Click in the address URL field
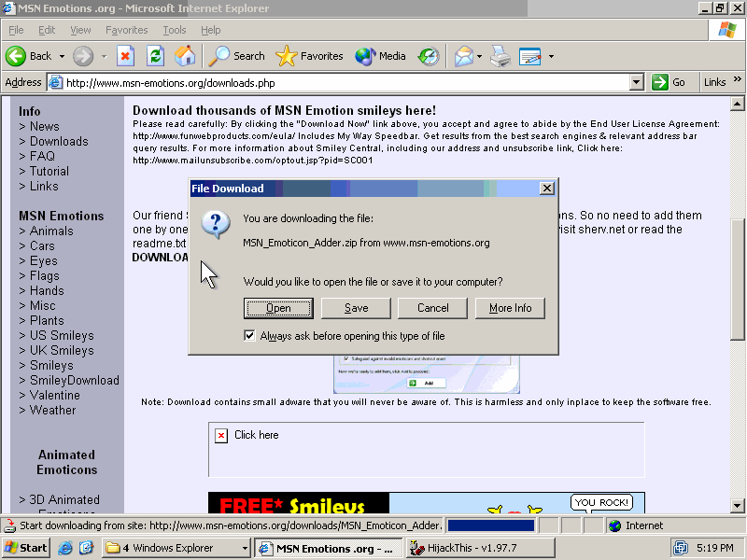 (346, 83)
